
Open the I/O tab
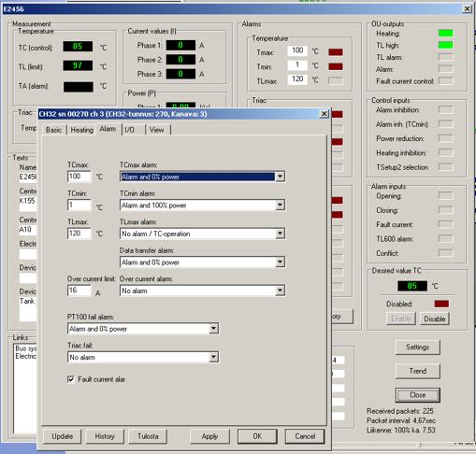click(x=129, y=130)
